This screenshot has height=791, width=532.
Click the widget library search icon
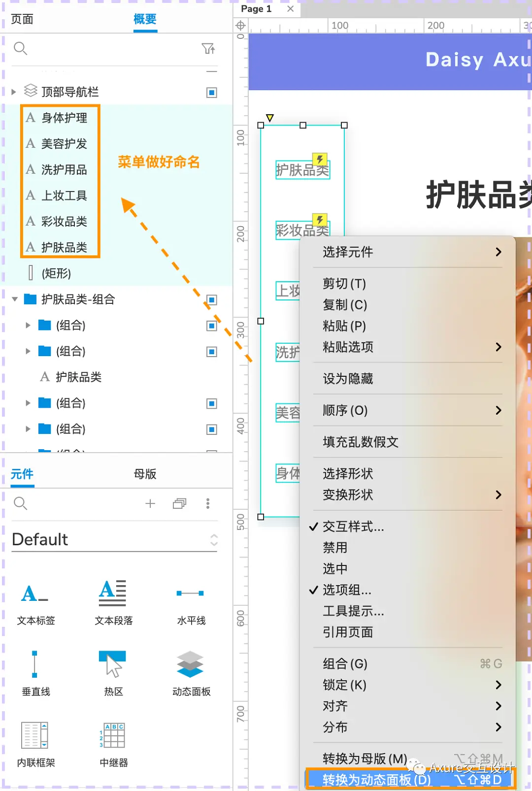coord(20,503)
